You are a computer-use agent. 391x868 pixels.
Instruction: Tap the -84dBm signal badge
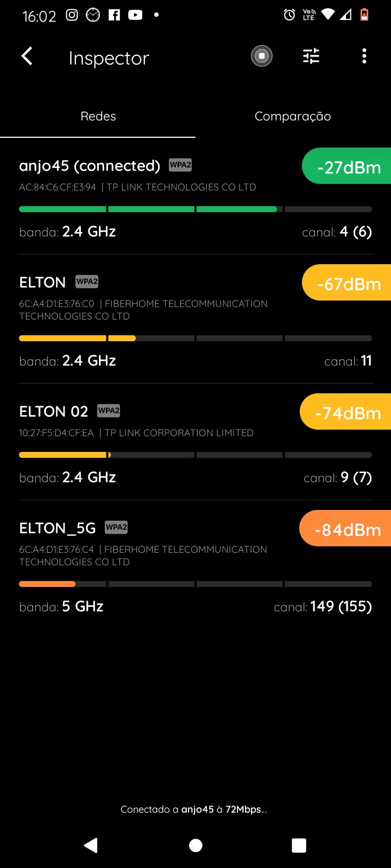point(346,529)
